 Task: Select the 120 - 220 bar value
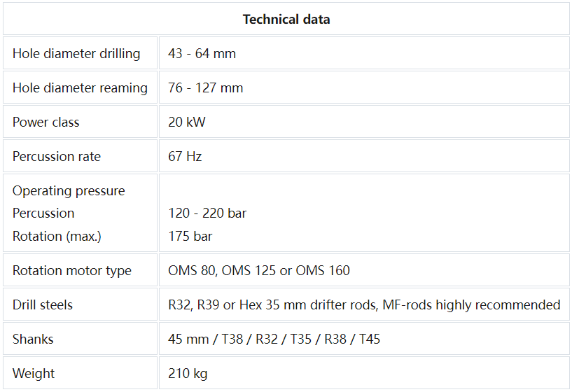207,213
